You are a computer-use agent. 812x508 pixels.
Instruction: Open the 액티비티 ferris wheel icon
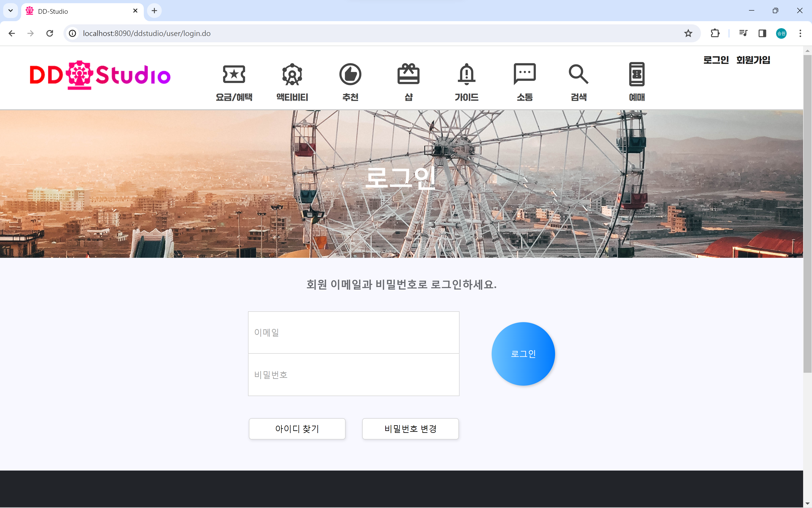[x=292, y=74]
